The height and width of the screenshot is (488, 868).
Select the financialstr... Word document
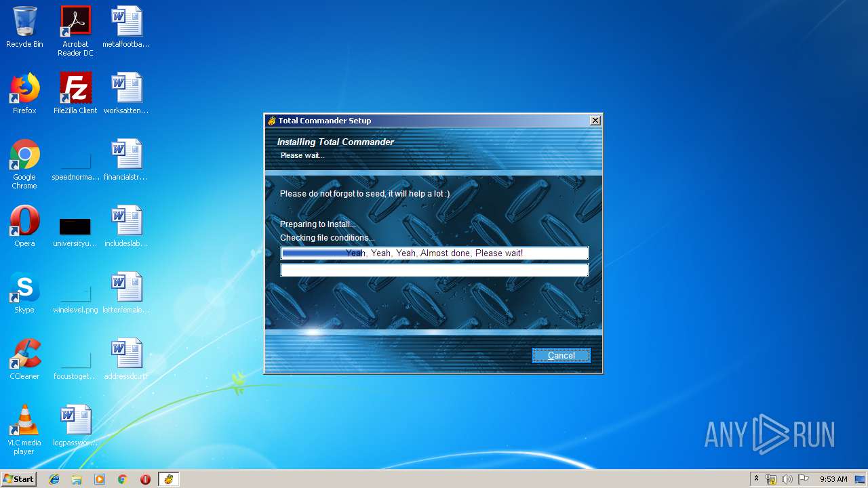tap(126, 161)
